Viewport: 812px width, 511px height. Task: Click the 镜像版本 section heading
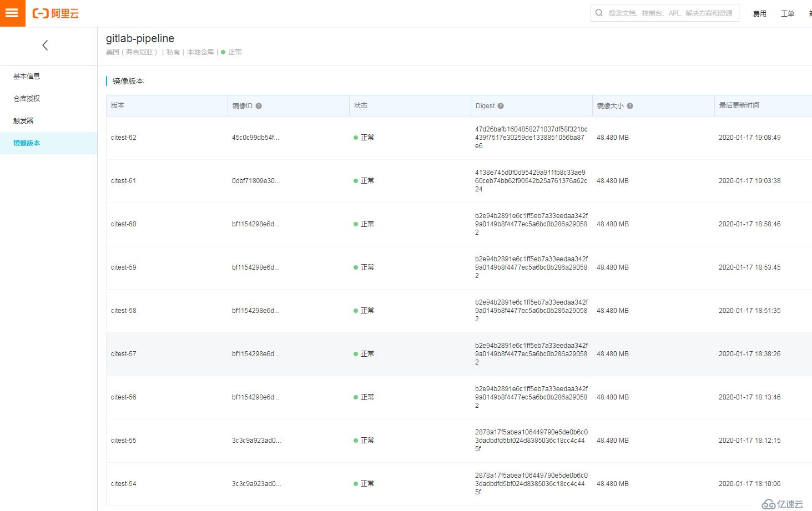[x=128, y=81]
